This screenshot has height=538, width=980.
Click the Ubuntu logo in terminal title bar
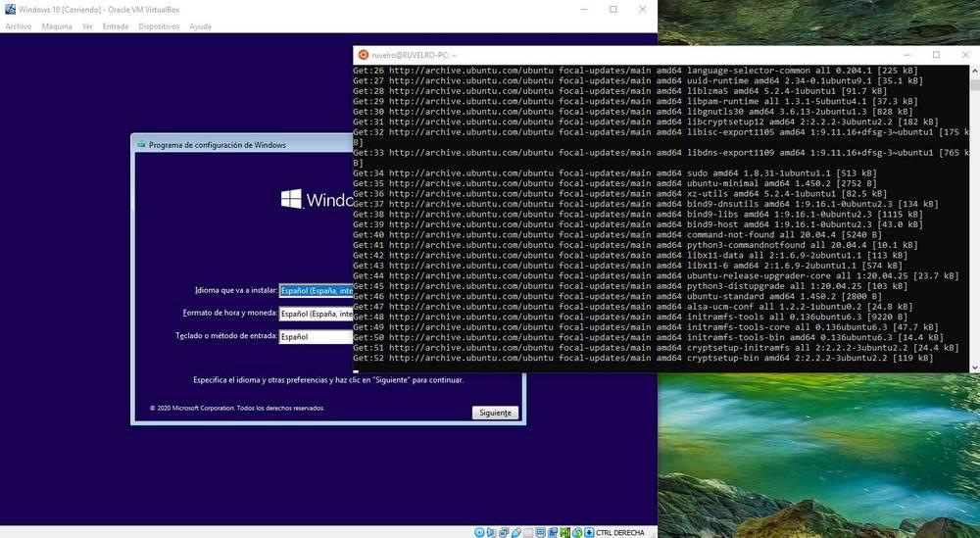pos(364,54)
